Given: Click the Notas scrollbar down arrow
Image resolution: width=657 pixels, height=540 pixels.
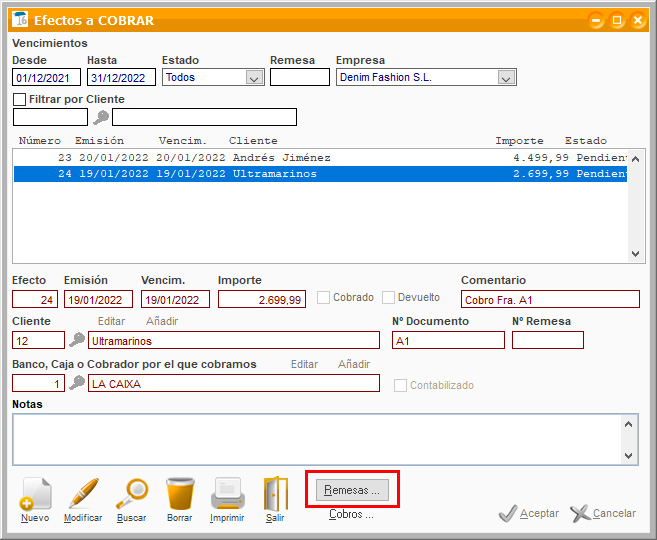Looking at the screenshot, I should [629, 455].
